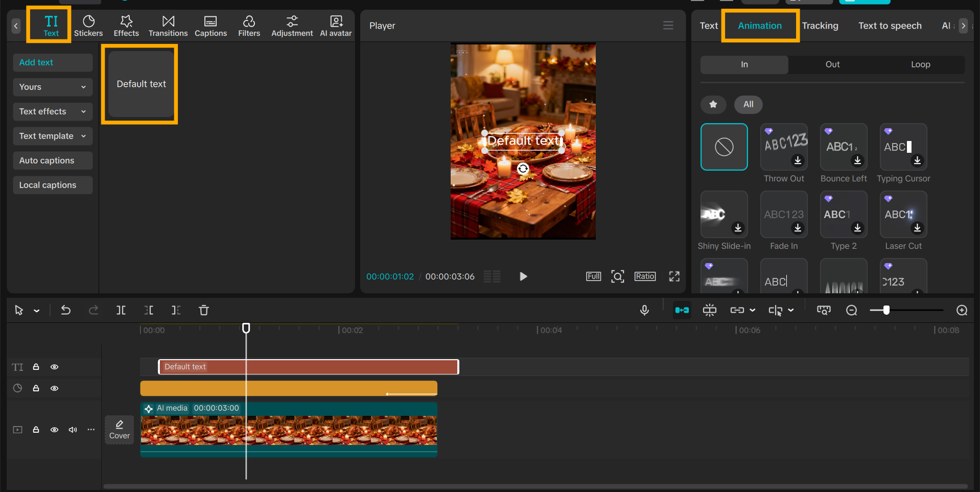Open the Text template dropdown
This screenshot has width=980, height=492.
coord(52,136)
